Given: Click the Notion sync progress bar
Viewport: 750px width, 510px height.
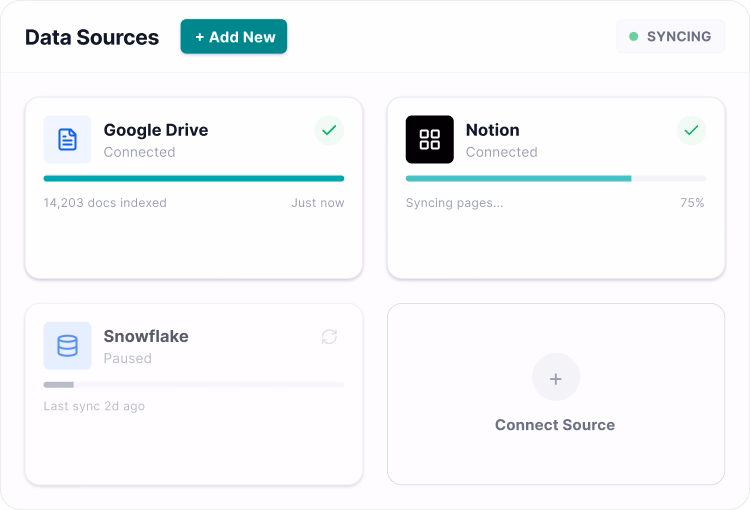Looking at the screenshot, I should tap(556, 179).
